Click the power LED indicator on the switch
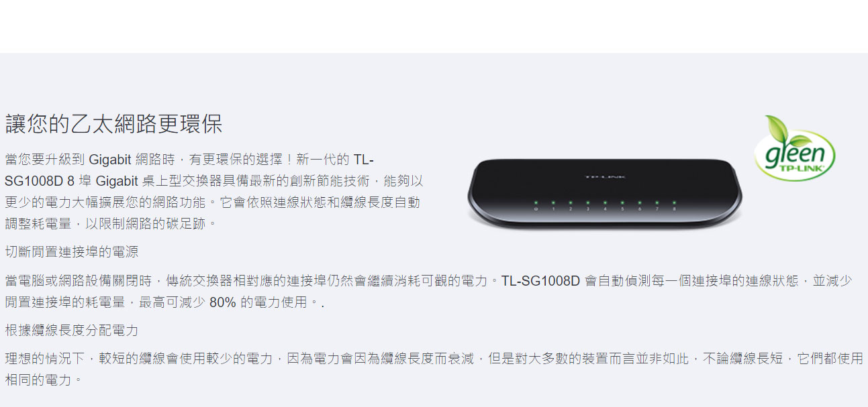868x407 pixels. click(x=536, y=202)
